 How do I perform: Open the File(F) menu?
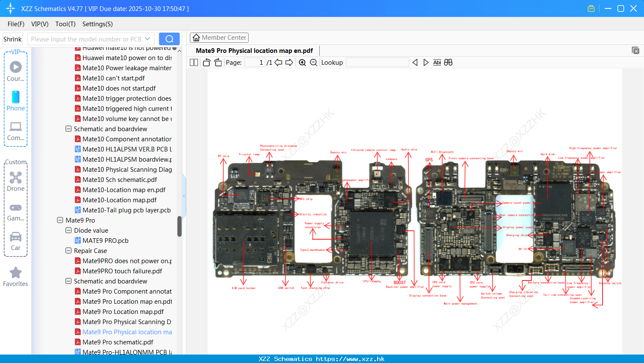(x=16, y=24)
